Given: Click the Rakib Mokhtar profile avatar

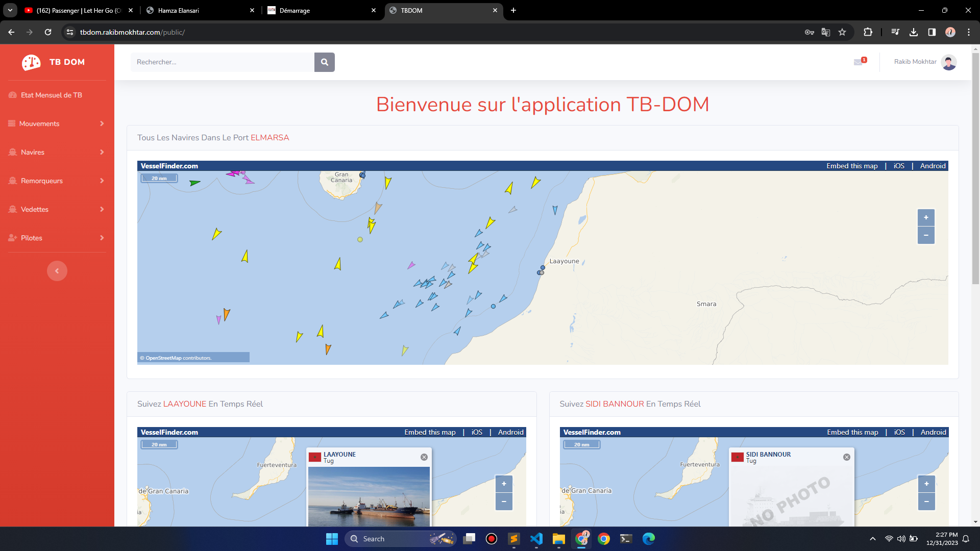Looking at the screenshot, I should click(948, 62).
